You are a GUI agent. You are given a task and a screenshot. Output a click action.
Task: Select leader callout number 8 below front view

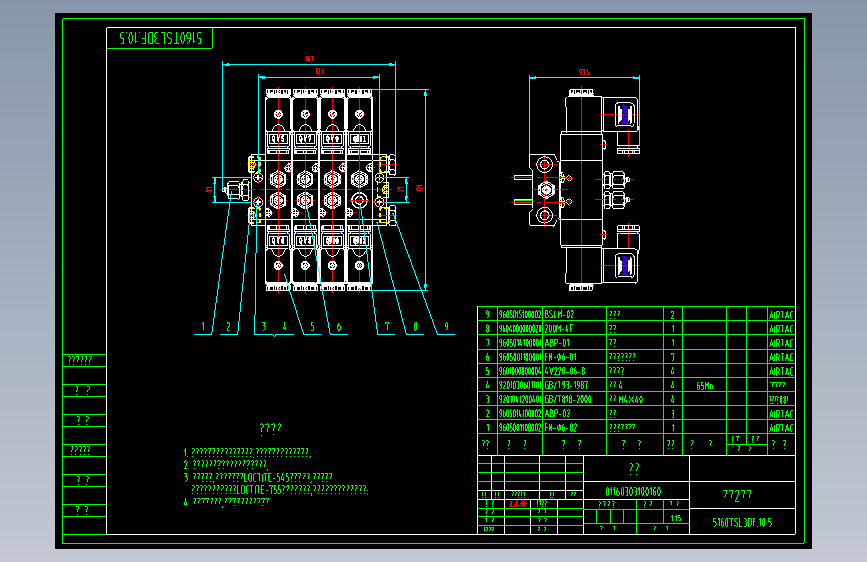(x=415, y=327)
